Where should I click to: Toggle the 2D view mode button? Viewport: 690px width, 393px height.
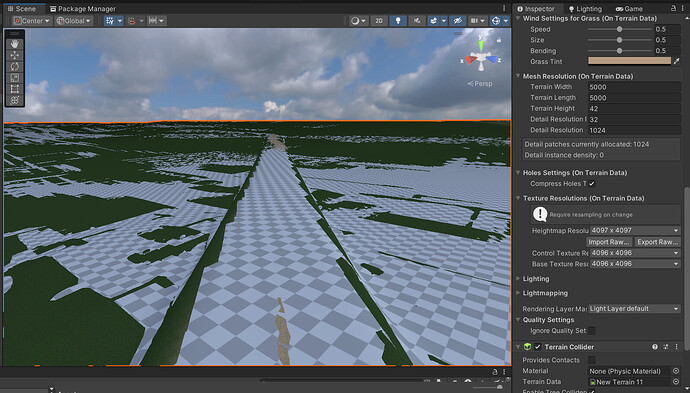(x=379, y=21)
